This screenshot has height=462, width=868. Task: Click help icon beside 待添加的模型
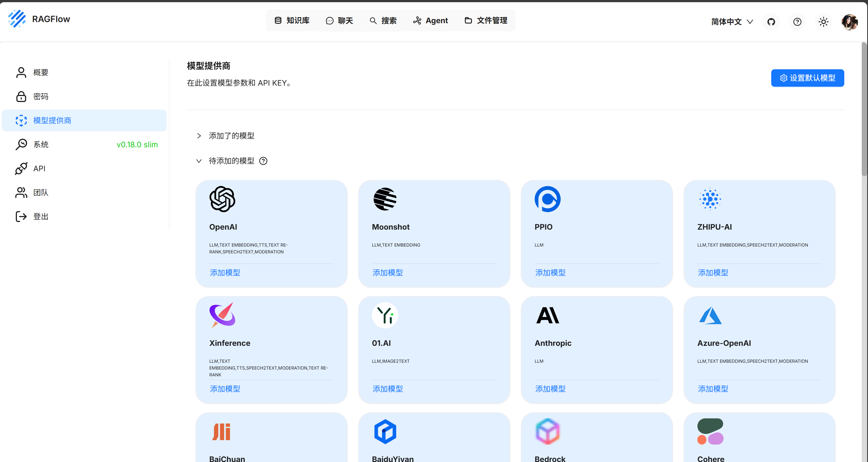263,161
